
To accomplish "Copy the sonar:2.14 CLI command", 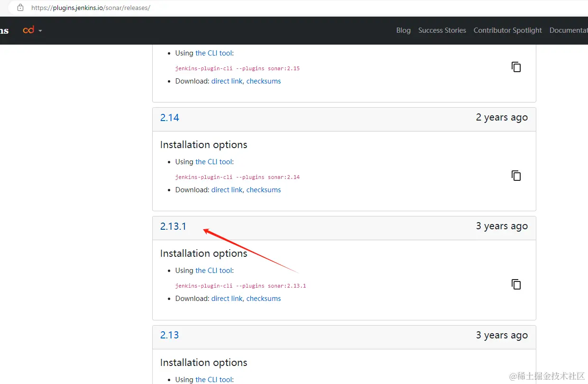I will pyautogui.click(x=516, y=176).
